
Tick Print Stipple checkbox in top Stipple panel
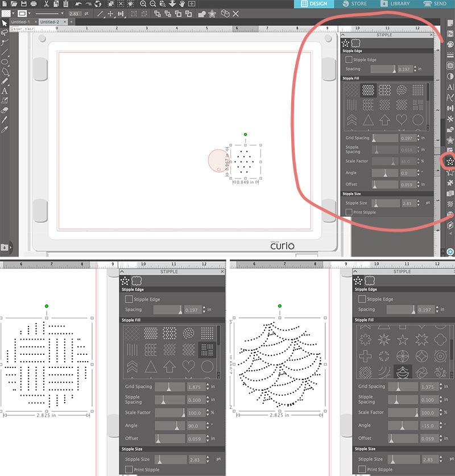pos(349,212)
